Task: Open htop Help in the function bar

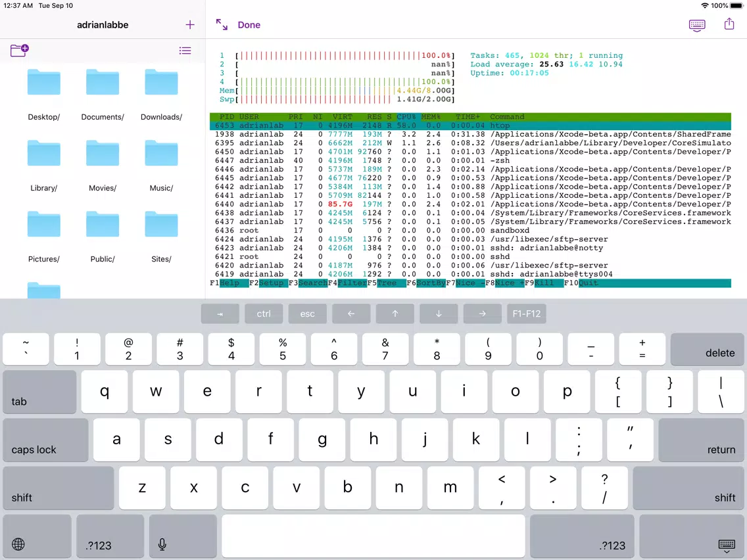Action: 229,283
